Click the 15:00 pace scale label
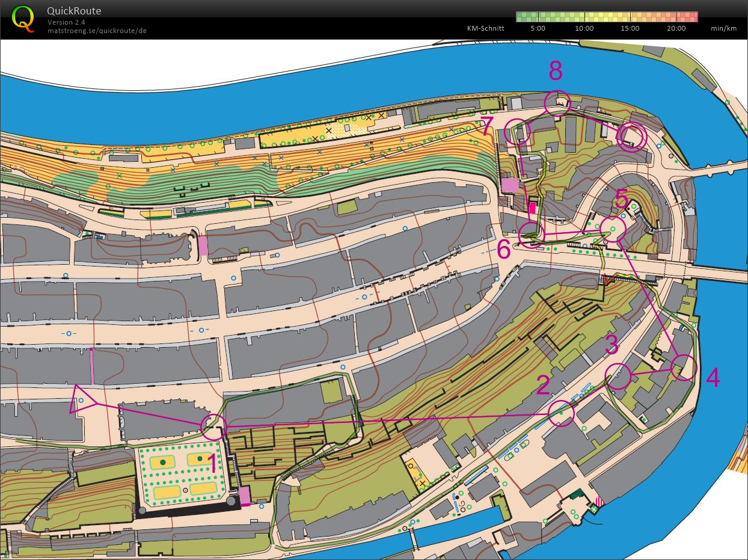This screenshot has width=748, height=560. (x=630, y=28)
